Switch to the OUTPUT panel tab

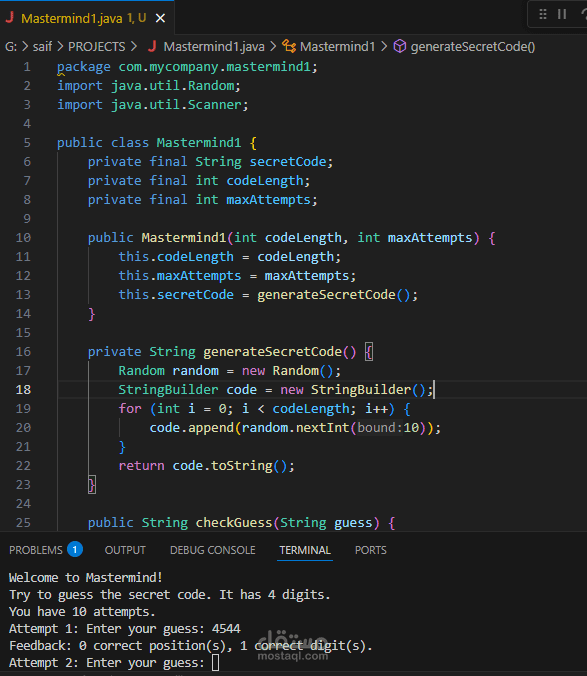click(x=125, y=550)
